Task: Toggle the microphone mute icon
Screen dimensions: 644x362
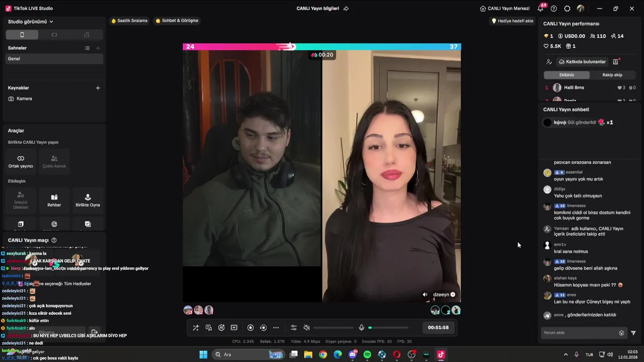Action: [x=361, y=328]
